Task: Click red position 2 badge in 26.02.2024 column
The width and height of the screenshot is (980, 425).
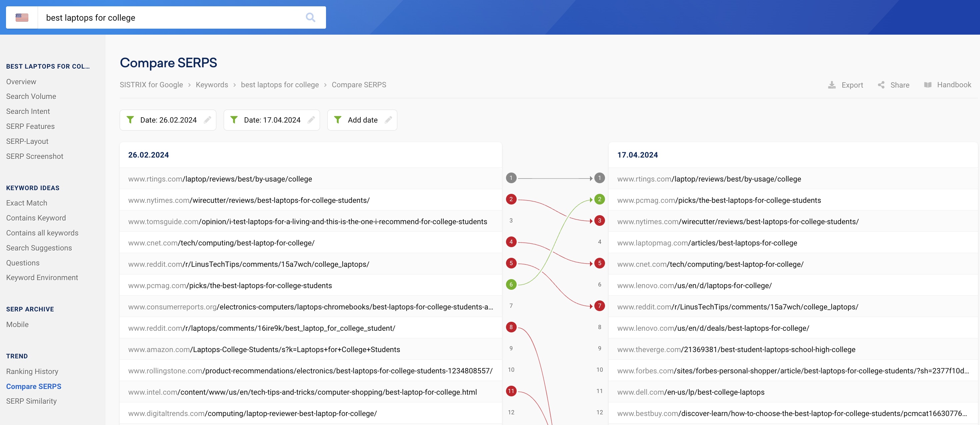Action: [x=511, y=199]
